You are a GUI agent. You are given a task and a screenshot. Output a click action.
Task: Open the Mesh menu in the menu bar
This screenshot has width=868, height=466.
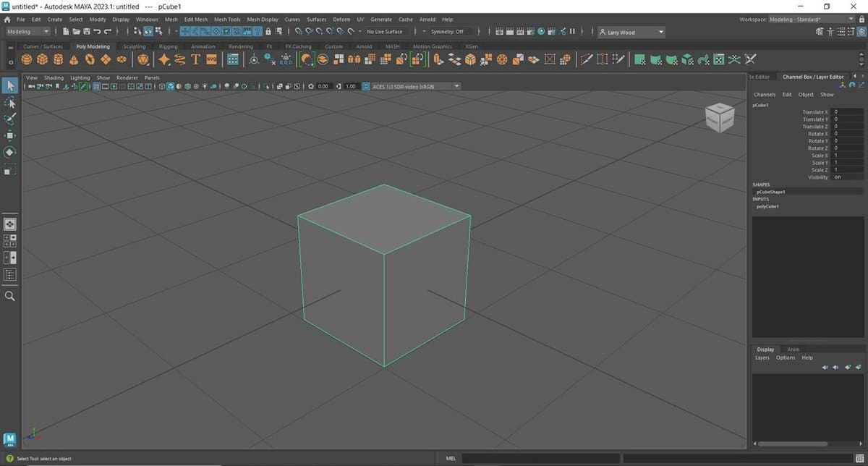click(171, 20)
